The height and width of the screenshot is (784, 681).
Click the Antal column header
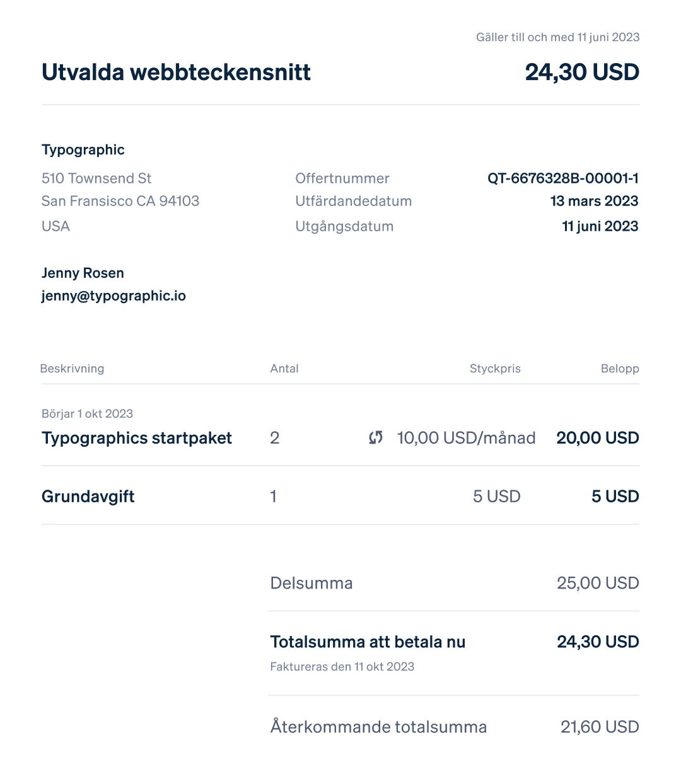[x=284, y=369]
